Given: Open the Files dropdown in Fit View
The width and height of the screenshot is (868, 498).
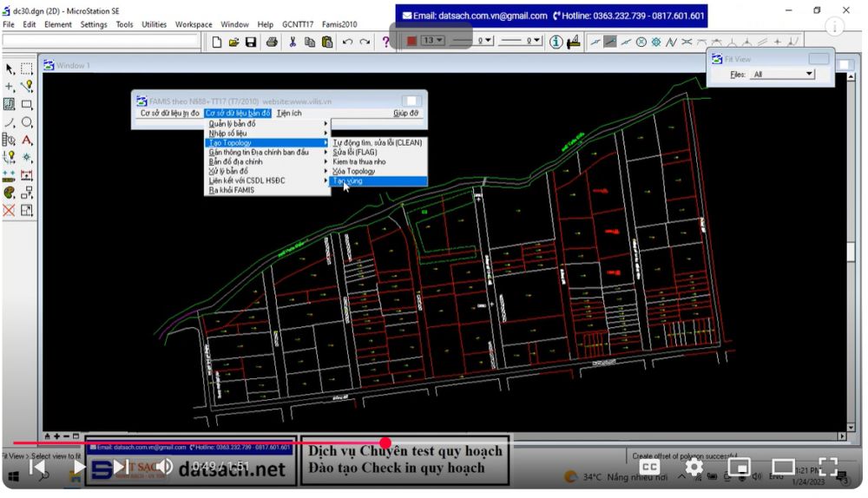Looking at the screenshot, I should [x=783, y=75].
